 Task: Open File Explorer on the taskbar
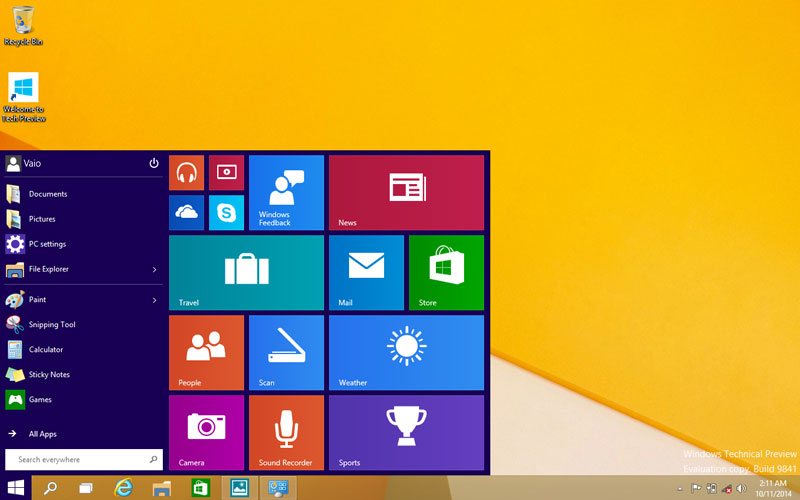pyautogui.click(x=162, y=488)
